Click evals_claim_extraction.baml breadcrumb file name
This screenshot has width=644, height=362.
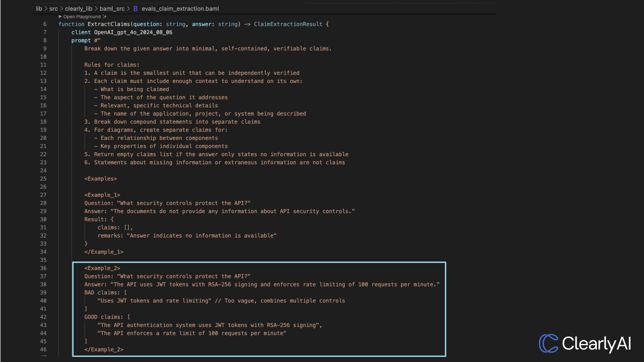click(180, 9)
